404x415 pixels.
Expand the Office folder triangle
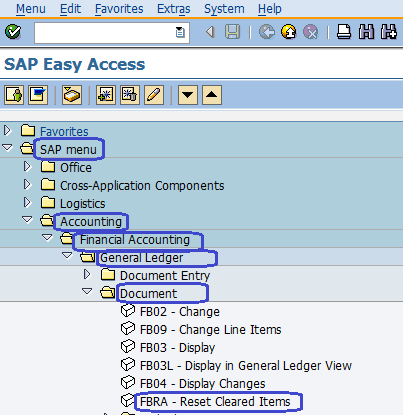[x=27, y=166]
